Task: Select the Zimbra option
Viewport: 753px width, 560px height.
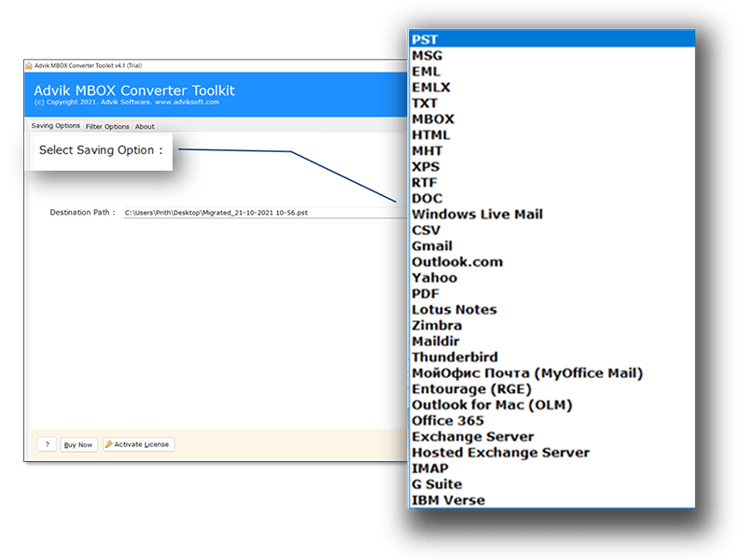Action: pyautogui.click(x=552, y=325)
